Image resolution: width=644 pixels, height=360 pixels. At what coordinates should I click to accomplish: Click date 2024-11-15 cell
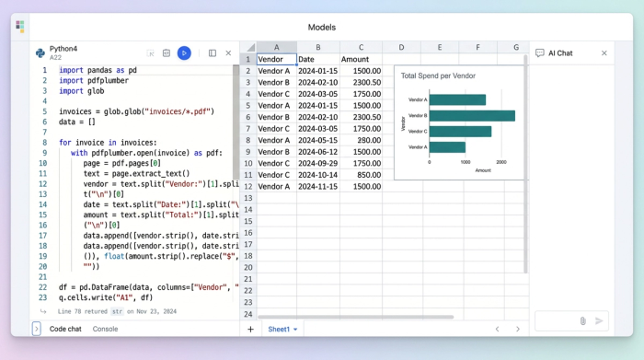[318, 186]
